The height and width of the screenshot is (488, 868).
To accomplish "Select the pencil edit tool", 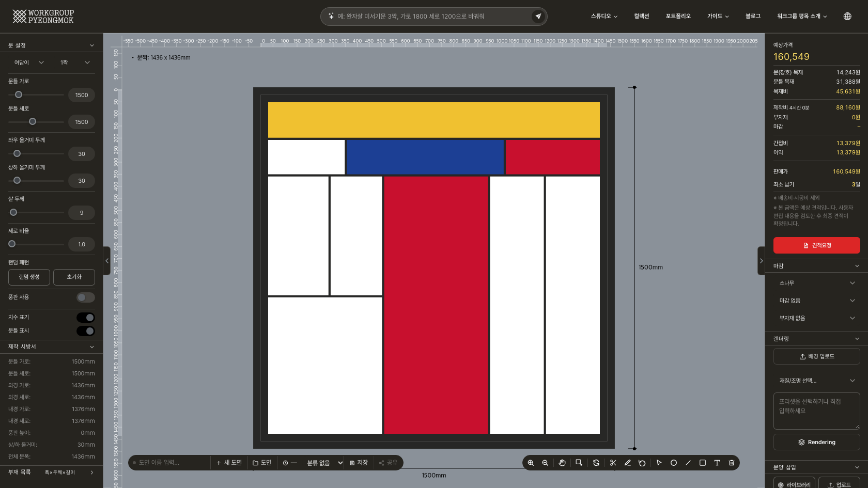I will point(628,463).
